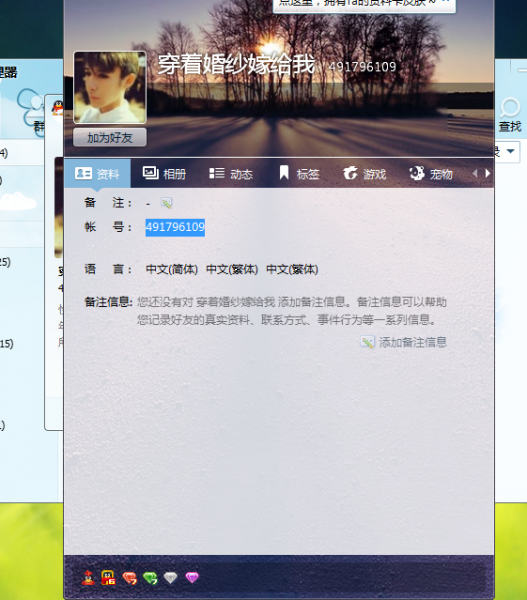
Task: Click the edit remark pencil icon beside 备注
Action: pyautogui.click(x=166, y=203)
